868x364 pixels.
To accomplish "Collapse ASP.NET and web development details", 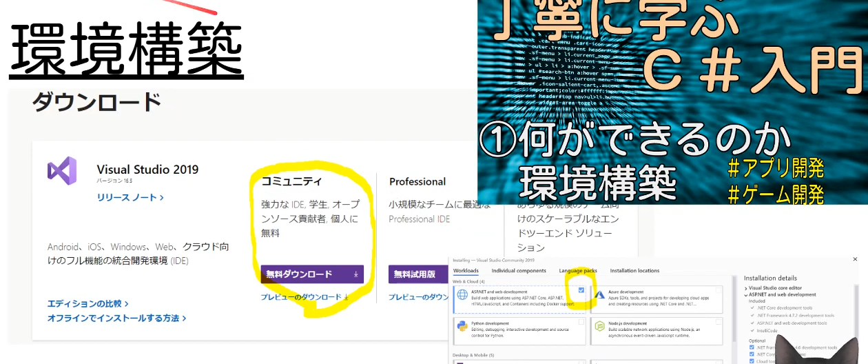I will coord(746,294).
